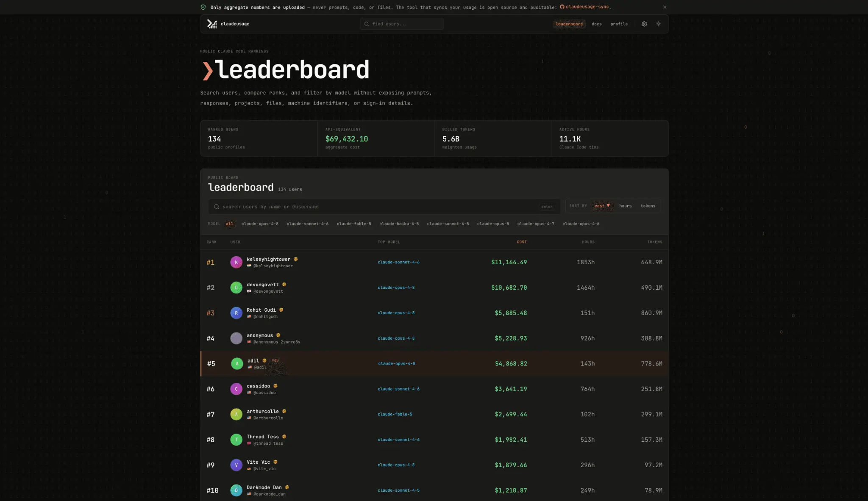Click the shield icon in the banner
This screenshot has height=501, width=868.
[x=203, y=7]
